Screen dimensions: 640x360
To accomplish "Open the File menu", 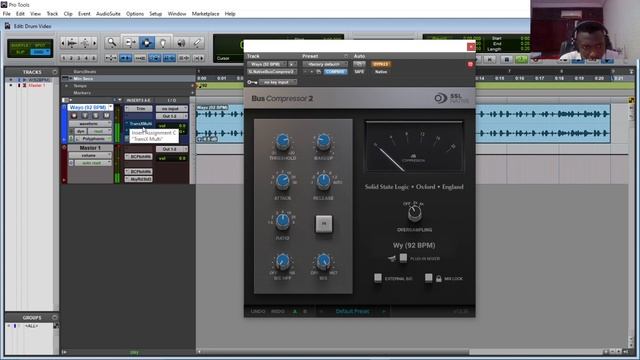I will (x=7, y=13).
